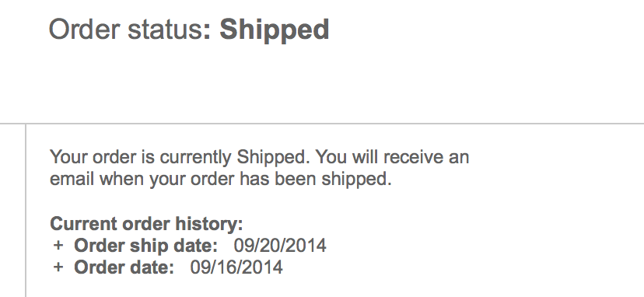Click the Order status heading text

[126, 30]
